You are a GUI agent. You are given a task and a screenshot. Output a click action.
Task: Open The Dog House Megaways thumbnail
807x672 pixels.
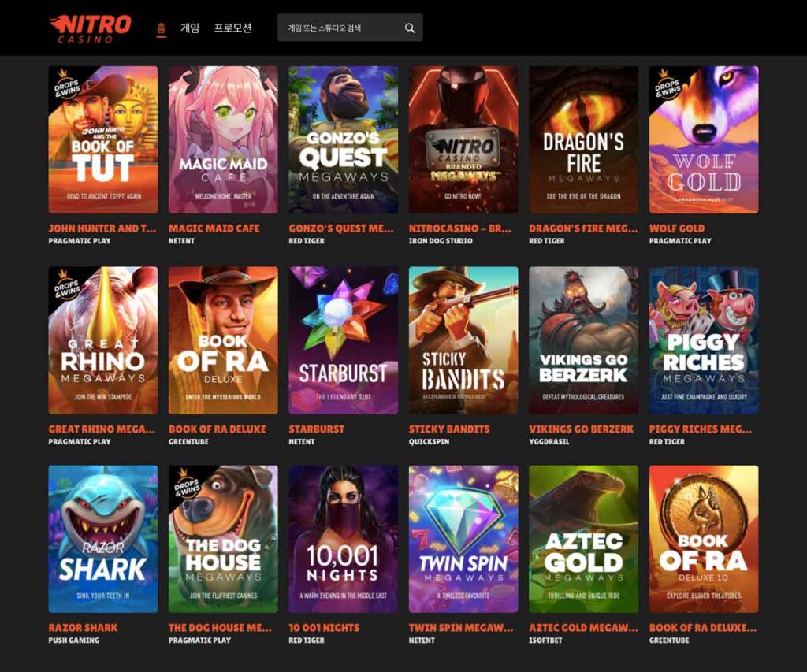coord(223,539)
